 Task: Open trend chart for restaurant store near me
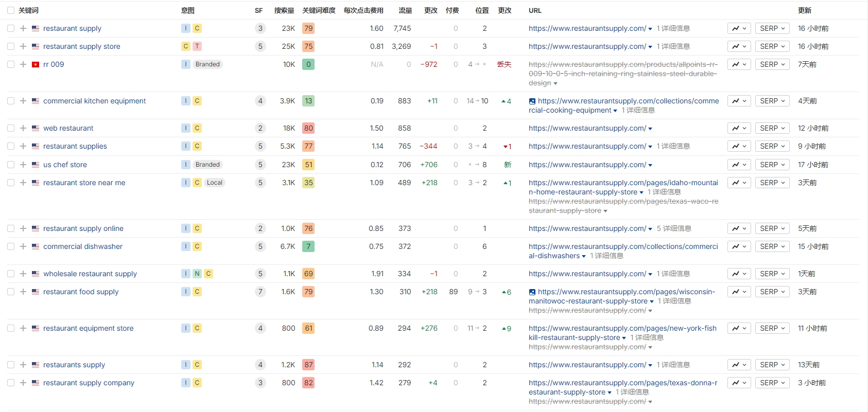pos(739,183)
